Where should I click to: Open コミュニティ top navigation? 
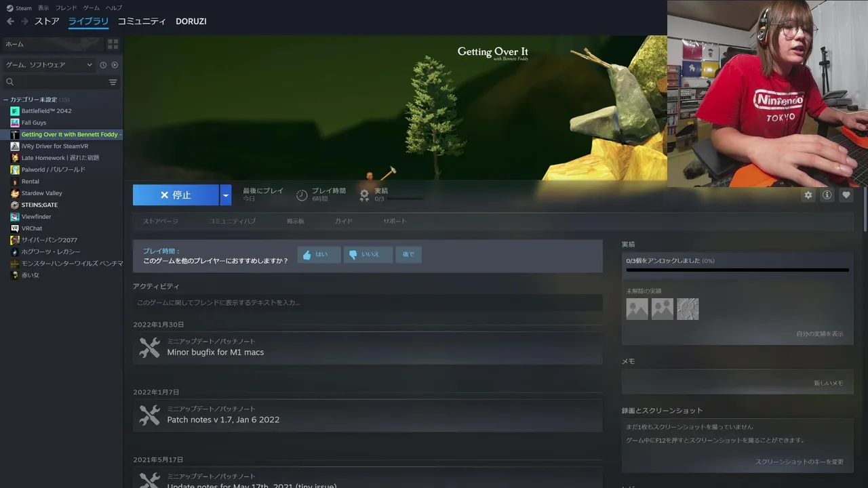(x=142, y=21)
